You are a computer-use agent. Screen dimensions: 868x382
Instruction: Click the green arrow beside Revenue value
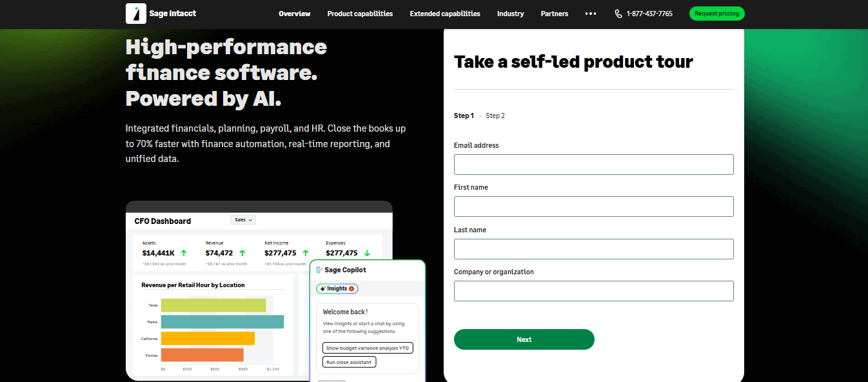pos(242,253)
